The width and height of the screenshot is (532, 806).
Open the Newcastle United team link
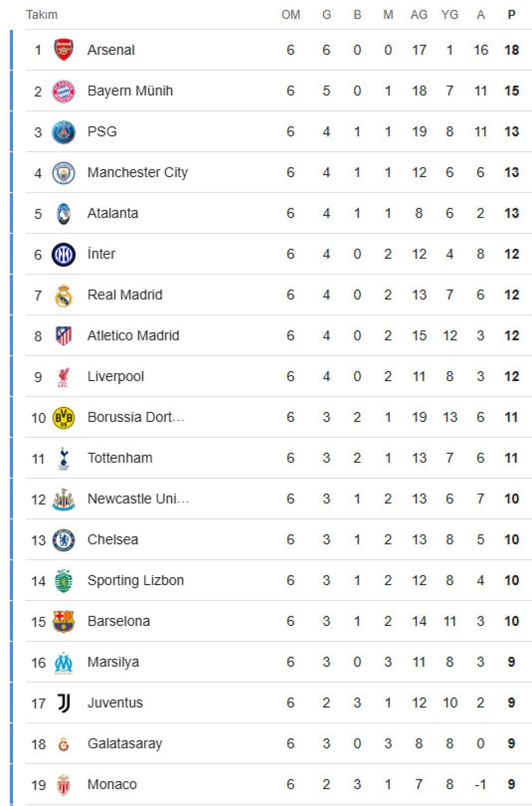coord(138,499)
